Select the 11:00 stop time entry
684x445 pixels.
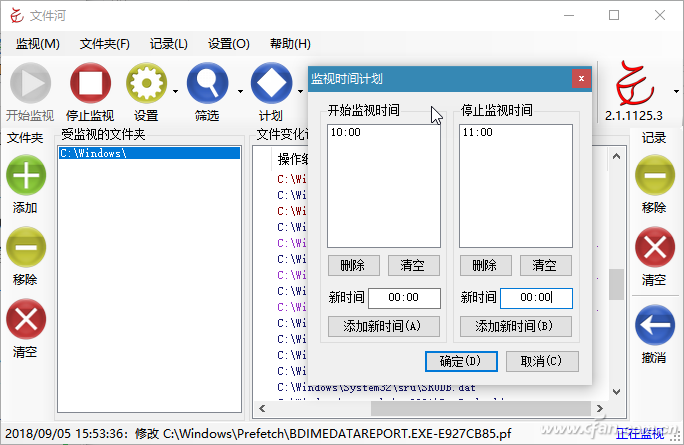point(516,132)
